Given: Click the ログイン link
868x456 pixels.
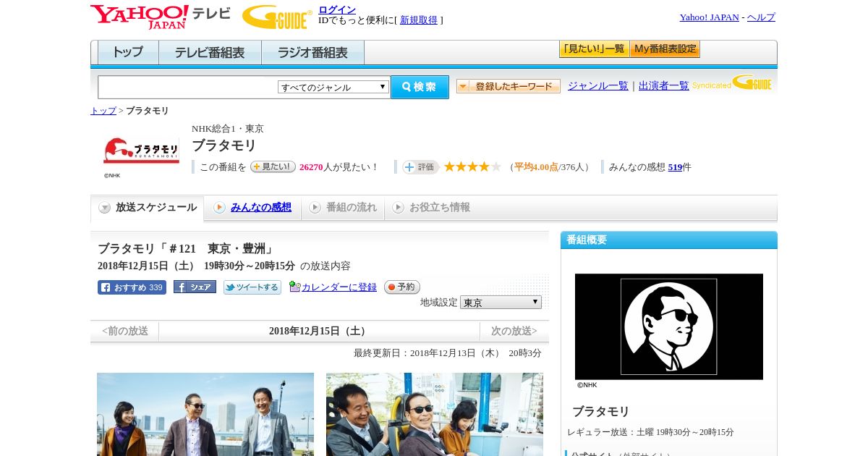Looking at the screenshot, I should pyautogui.click(x=337, y=9).
